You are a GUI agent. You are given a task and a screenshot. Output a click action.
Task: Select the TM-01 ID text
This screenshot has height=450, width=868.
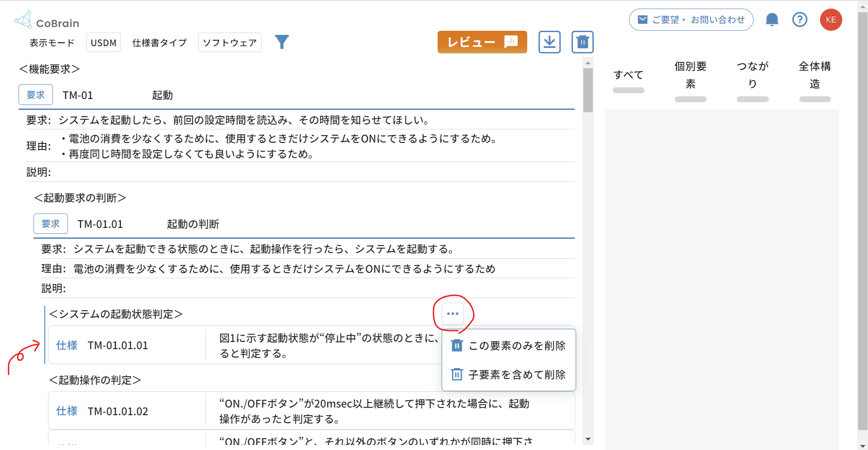[x=78, y=95]
